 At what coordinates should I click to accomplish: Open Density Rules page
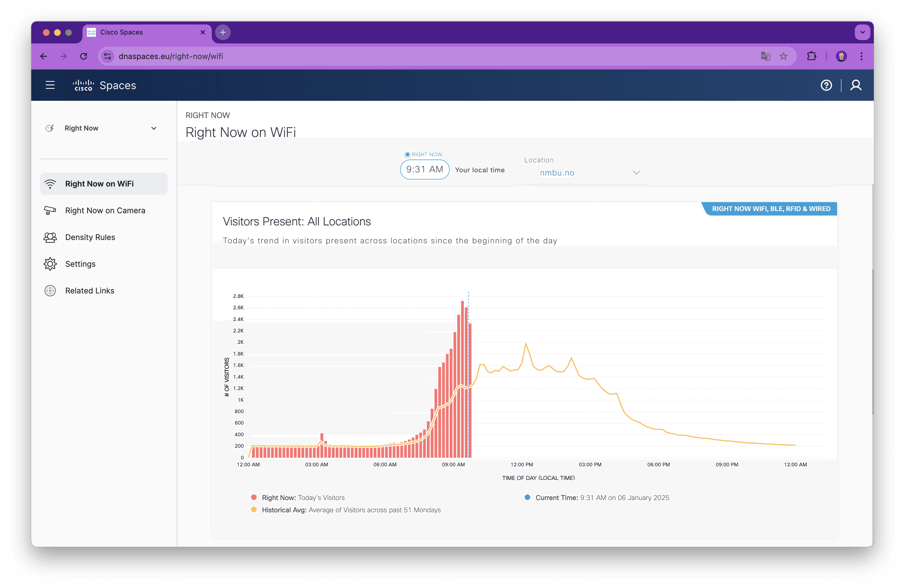pos(104,237)
